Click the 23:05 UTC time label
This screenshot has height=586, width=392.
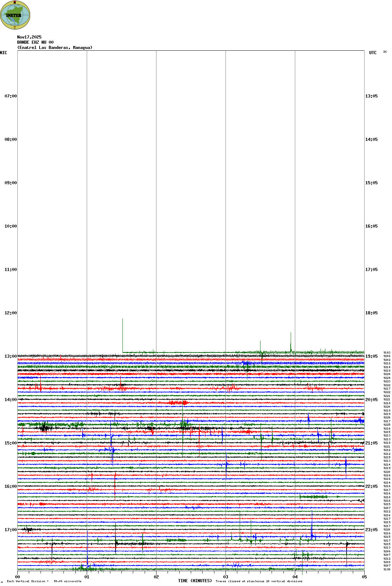click(371, 530)
